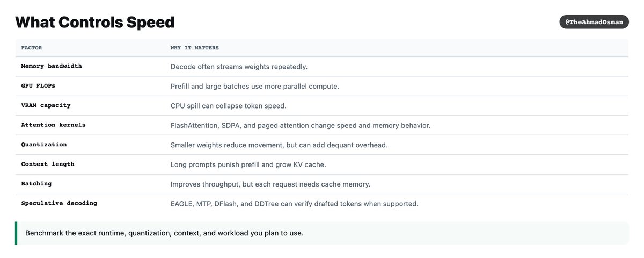Select the WHY IT MATTERS column header

[x=195, y=48]
